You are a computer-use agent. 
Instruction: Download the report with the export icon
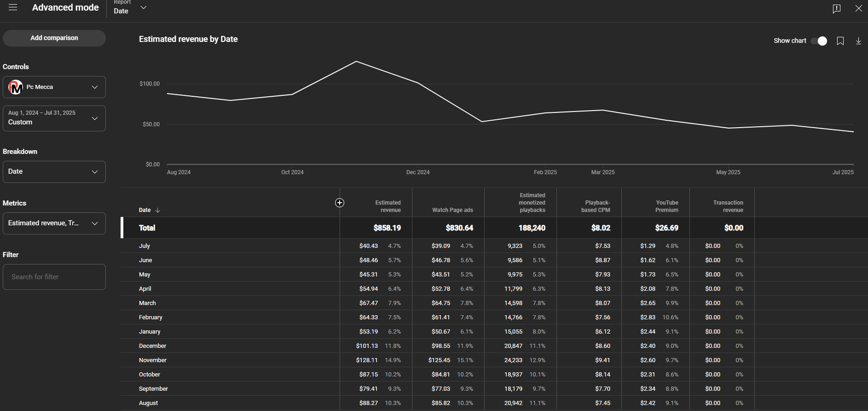click(858, 41)
